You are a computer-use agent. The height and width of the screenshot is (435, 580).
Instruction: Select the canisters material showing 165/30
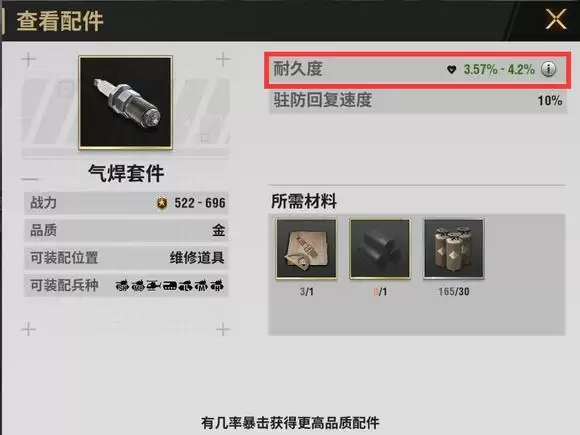(453, 248)
